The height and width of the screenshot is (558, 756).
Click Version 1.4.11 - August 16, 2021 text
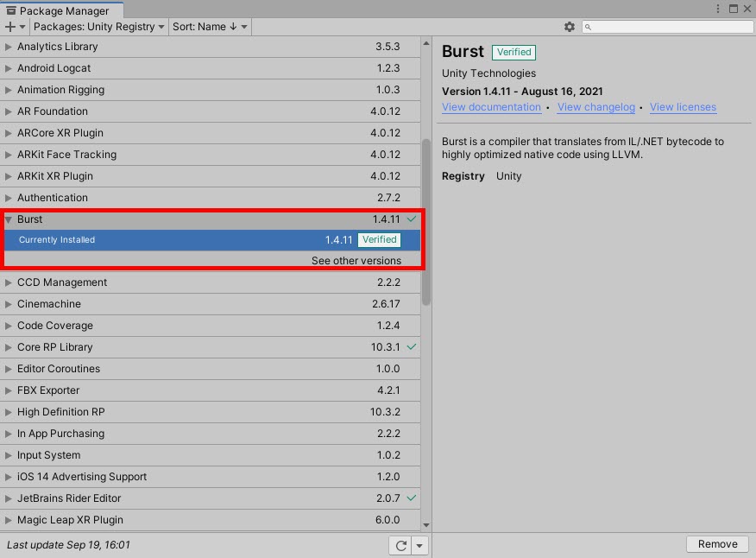(x=522, y=92)
